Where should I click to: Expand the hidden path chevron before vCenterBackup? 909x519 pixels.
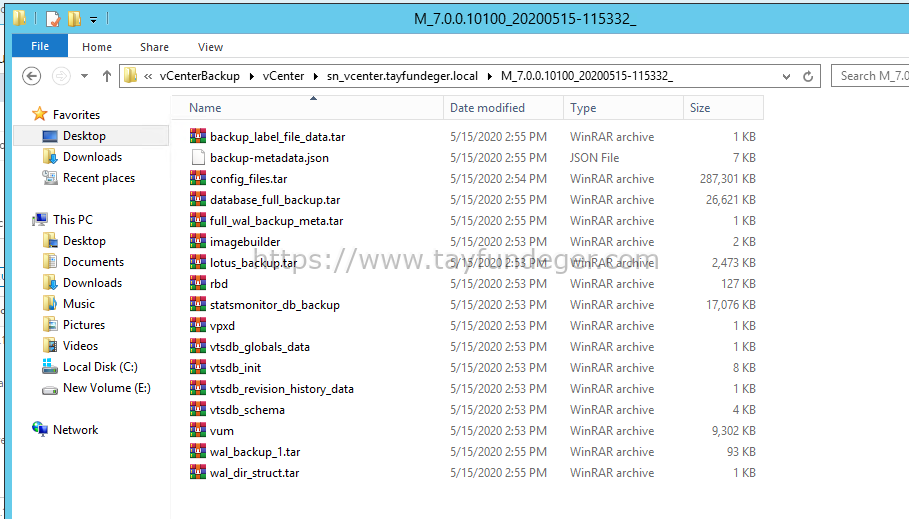pos(148,76)
